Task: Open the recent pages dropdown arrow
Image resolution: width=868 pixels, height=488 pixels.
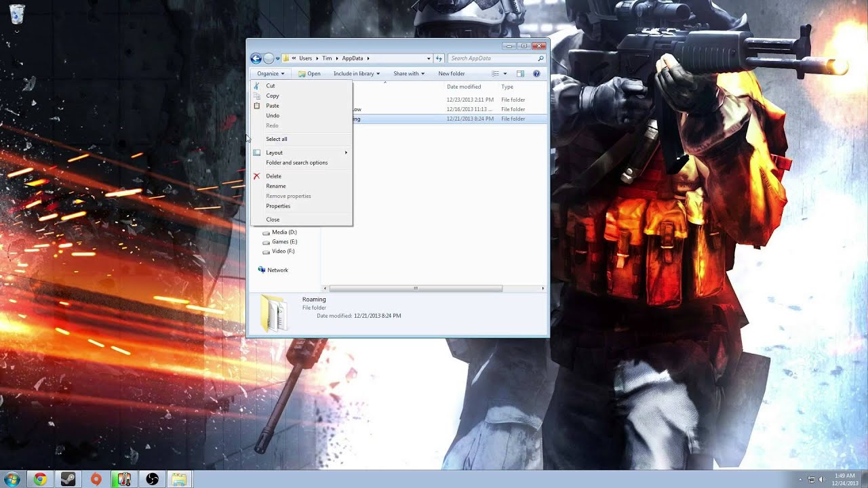Action: [x=277, y=58]
